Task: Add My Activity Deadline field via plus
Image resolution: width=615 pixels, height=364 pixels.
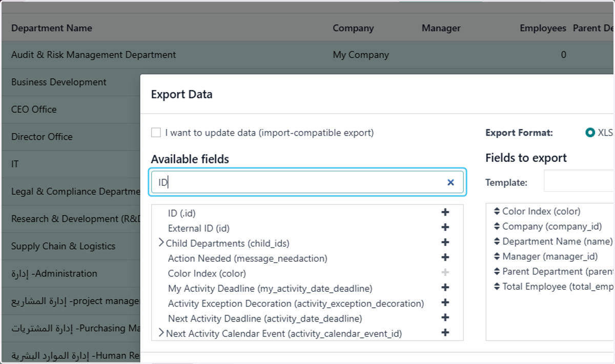Action: coord(445,288)
